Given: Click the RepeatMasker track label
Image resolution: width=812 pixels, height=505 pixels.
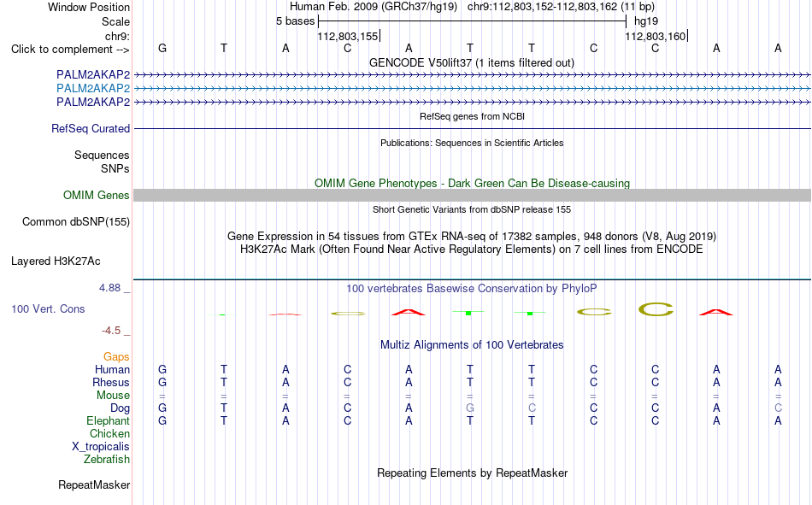Looking at the screenshot, I should click(94, 484).
